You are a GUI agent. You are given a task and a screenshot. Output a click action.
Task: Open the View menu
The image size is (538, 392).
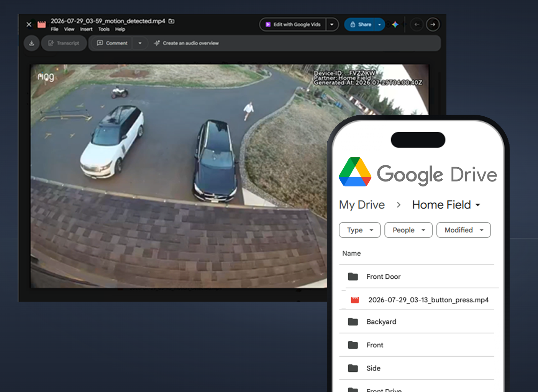click(69, 29)
